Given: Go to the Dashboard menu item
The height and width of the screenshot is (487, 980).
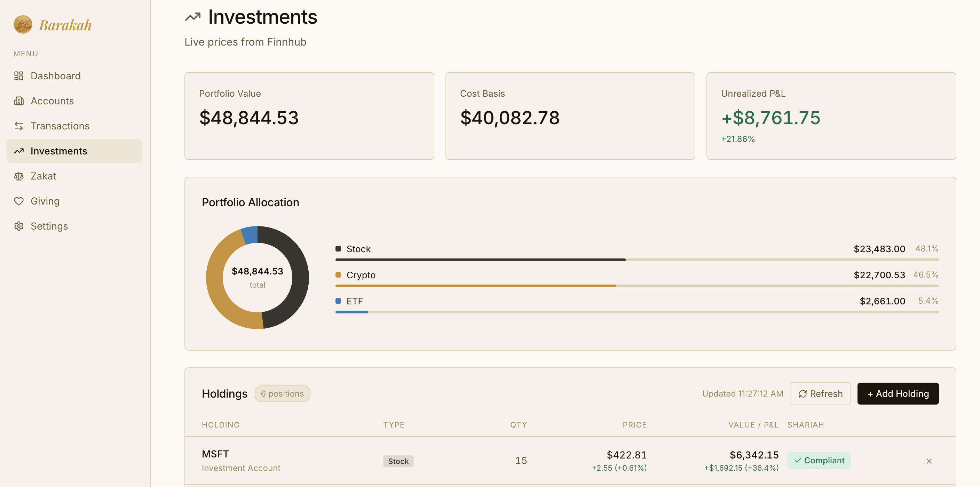Looking at the screenshot, I should point(56,75).
